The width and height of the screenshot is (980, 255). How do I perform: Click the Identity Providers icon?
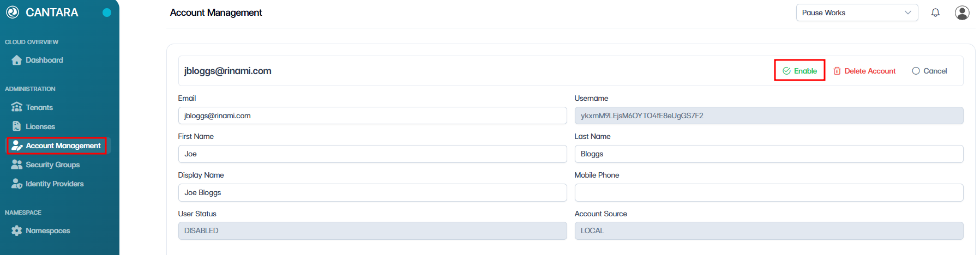pos(17,184)
